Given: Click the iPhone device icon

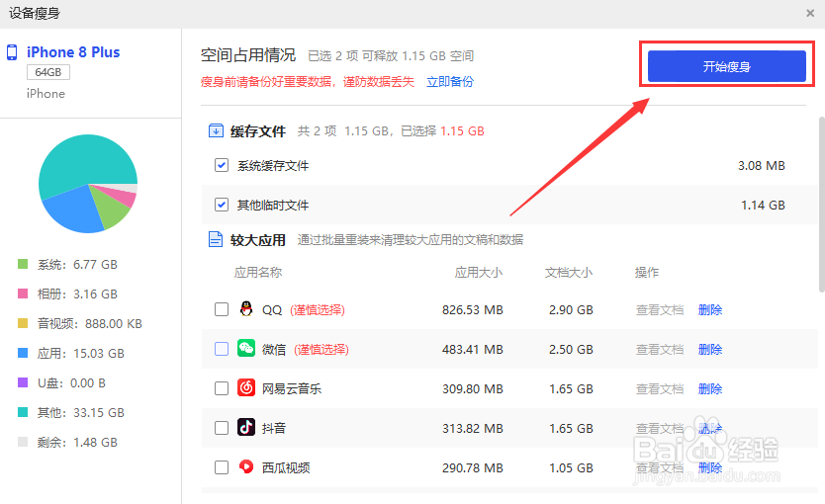Looking at the screenshot, I should tap(12, 52).
